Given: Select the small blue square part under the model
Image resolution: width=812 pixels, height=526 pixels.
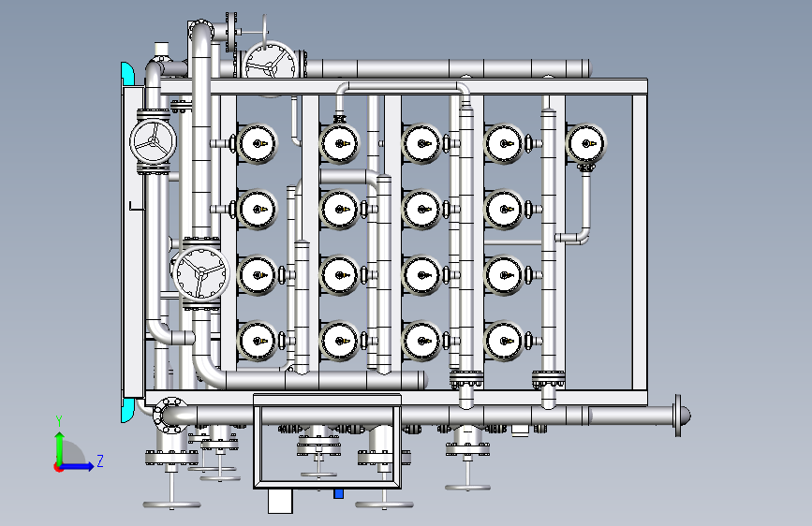Looking at the screenshot, I should [x=339, y=494].
